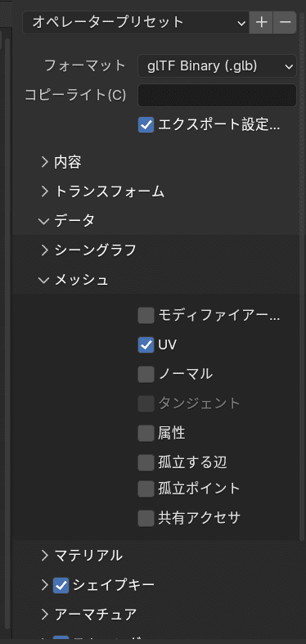
Task: Enable モディファイアー checkbox
Action: pos(146,316)
